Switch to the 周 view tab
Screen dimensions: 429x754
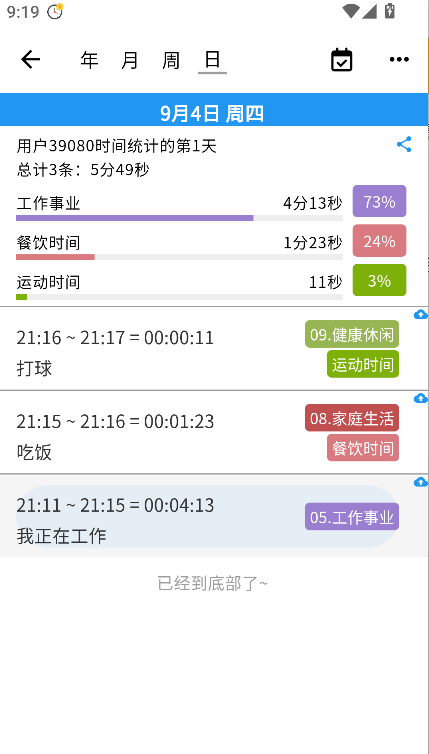tap(171, 61)
